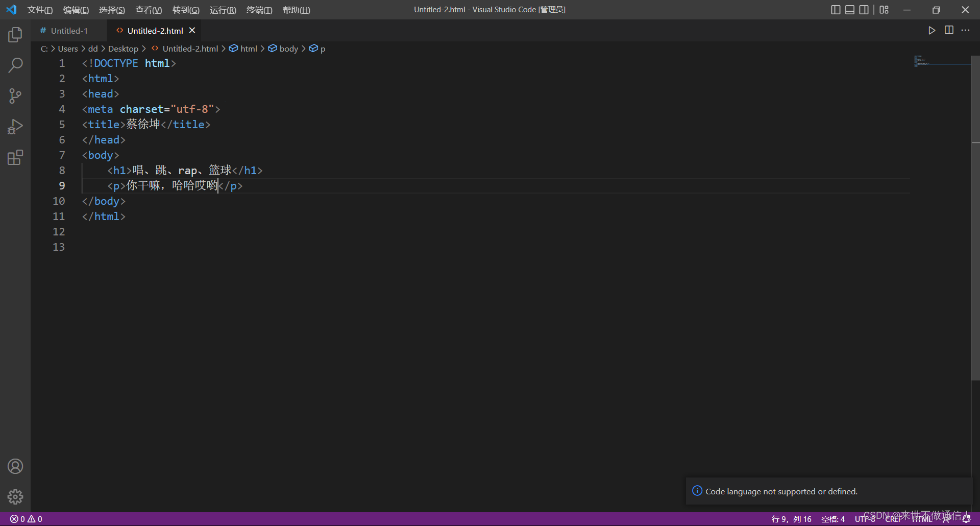Screen dimensions: 980x526
Task: Click the editor vertical scrollbar thumb
Action: (975, 218)
